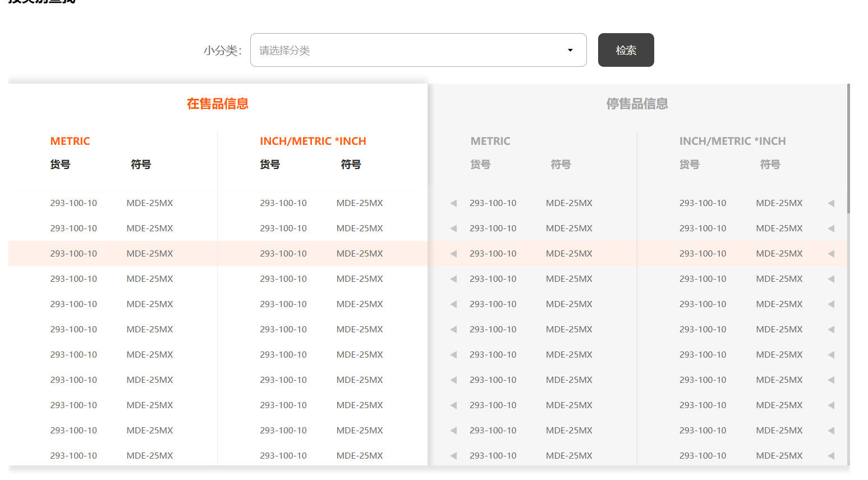Select the right-edge arrow of the first table row
The height and width of the screenshot is (480, 868).
click(x=831, y=203)
